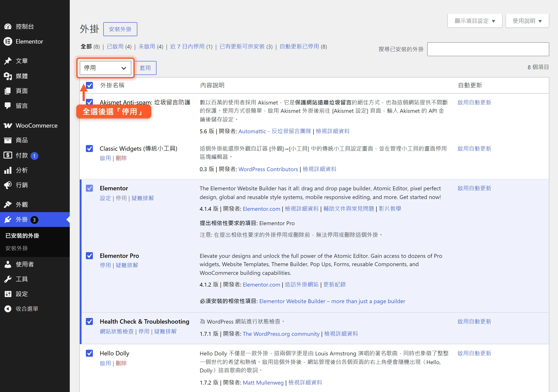Open 設定 settings sliders icon

point(8,294)
